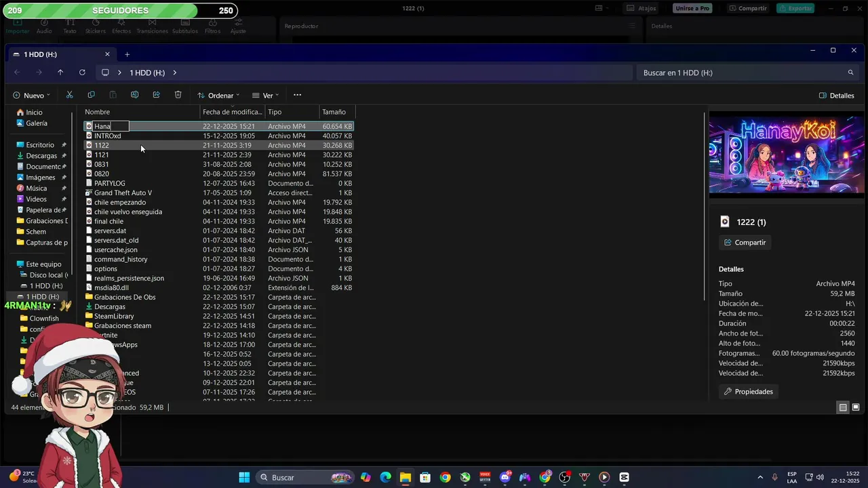Expand chevron before 1 HDD (H:) in breadcrumb

click(x=120, y=73)
